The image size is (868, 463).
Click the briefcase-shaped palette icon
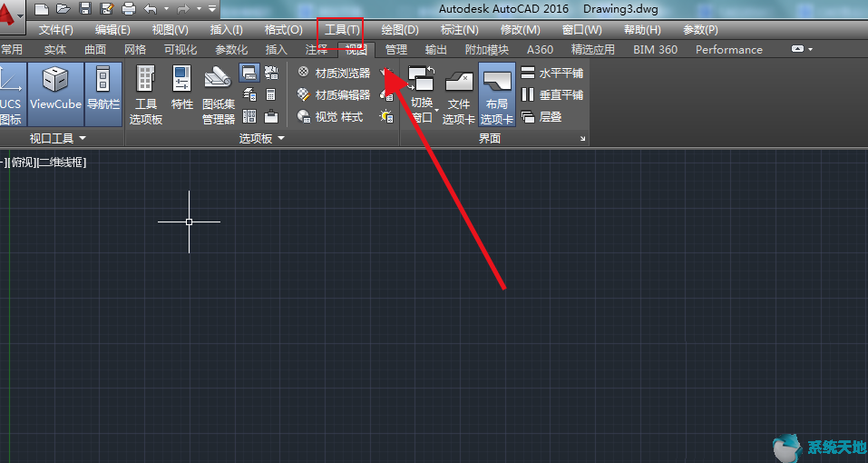[x=271, y=116]
